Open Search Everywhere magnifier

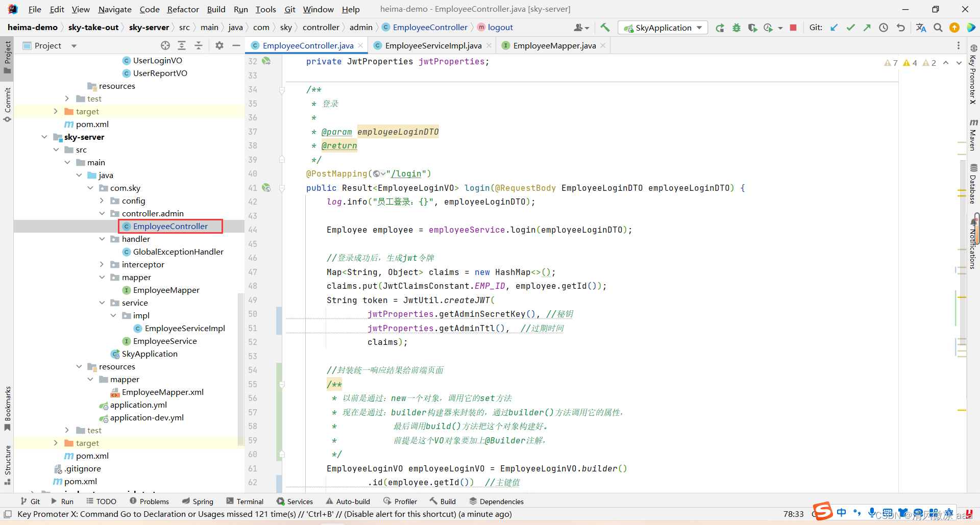938,28
